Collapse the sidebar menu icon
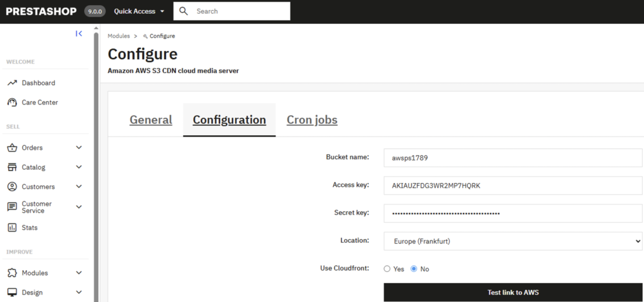This screenshot has width=644, height=302. point(79,34)
